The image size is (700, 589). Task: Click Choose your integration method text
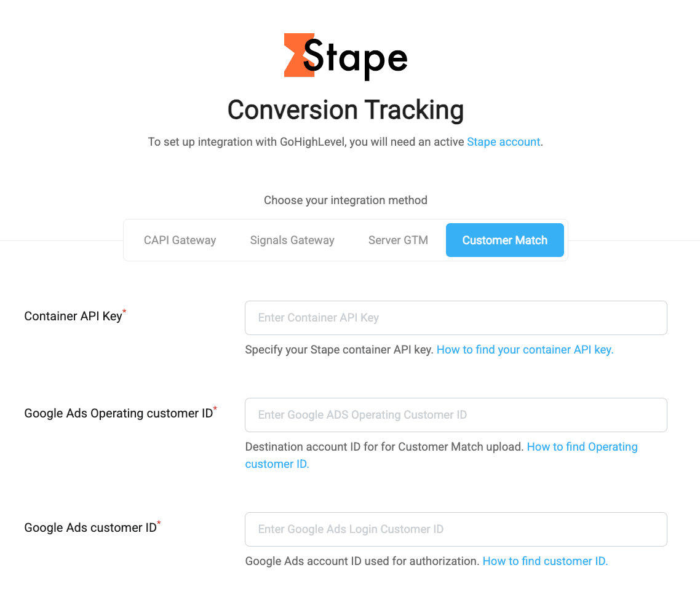point(346,200)
